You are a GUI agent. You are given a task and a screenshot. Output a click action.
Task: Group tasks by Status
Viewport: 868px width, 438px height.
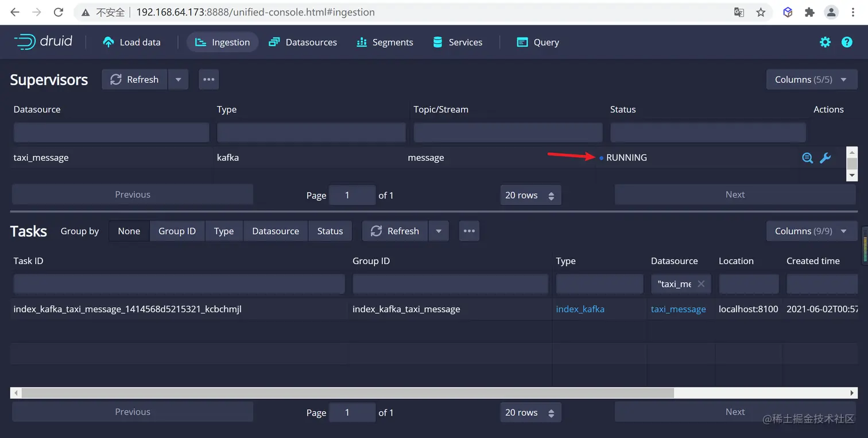(330, 231)
